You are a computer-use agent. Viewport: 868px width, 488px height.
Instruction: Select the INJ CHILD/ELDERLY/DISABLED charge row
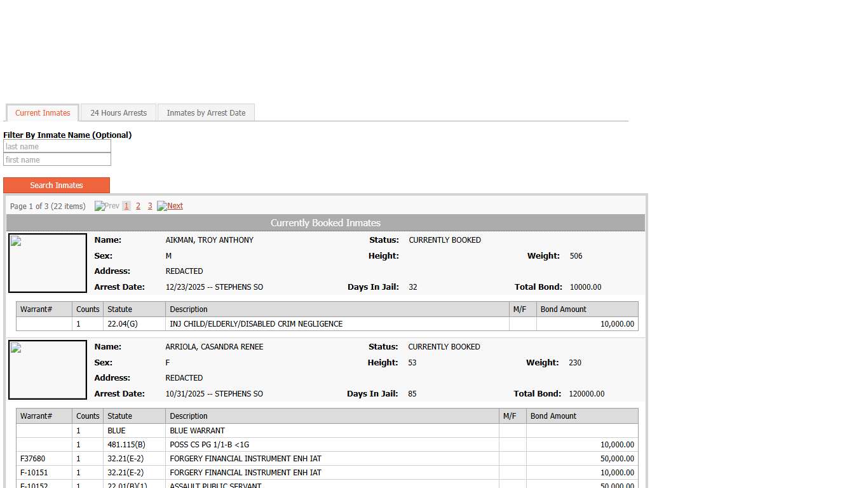pos(256,324)
